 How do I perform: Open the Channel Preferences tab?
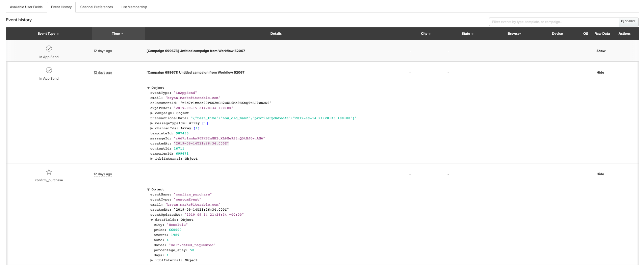97,7
